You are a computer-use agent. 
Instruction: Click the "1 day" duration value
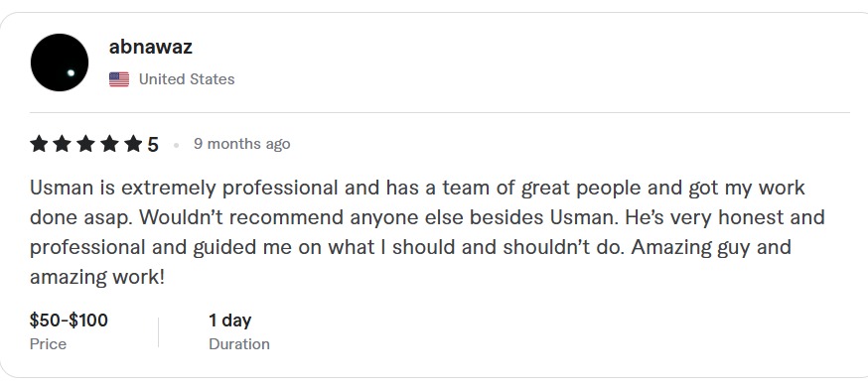pos(229,321)
